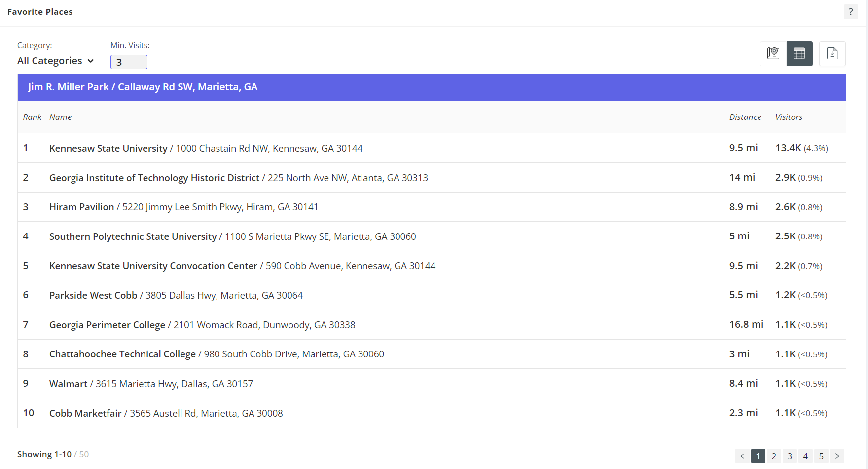The width and height of the screenshot is (868, 469).
Task: Click the Distance column header
Action: (x=745, y=117)
